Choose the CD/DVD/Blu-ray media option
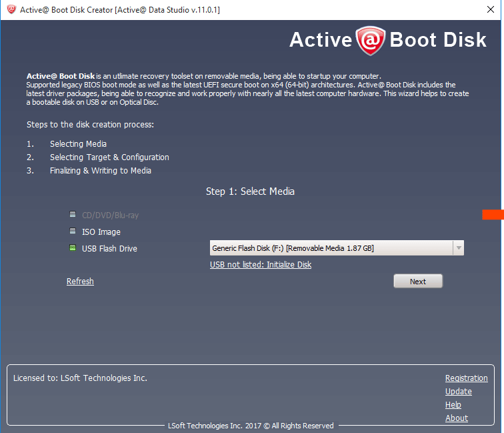Image resolution: width=504 pixels, height=433 pixels. pyautogui.click(x=73, y=215)
